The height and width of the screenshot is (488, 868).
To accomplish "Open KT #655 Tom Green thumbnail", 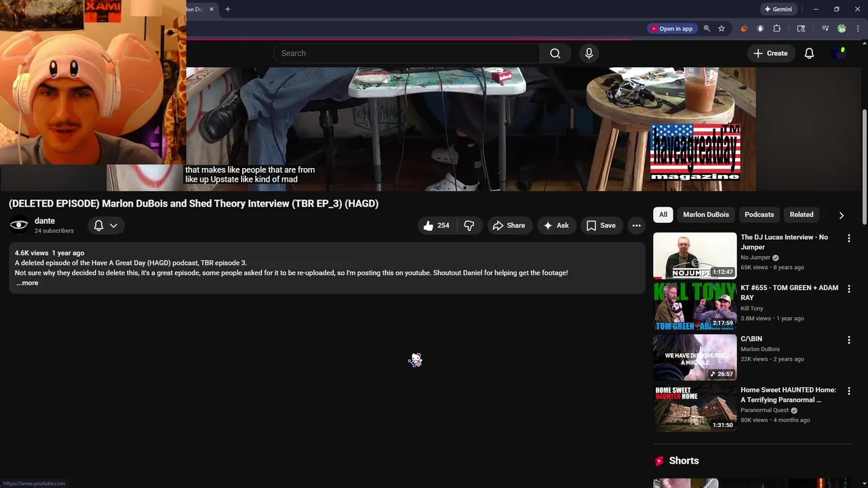I will point(694,306).
